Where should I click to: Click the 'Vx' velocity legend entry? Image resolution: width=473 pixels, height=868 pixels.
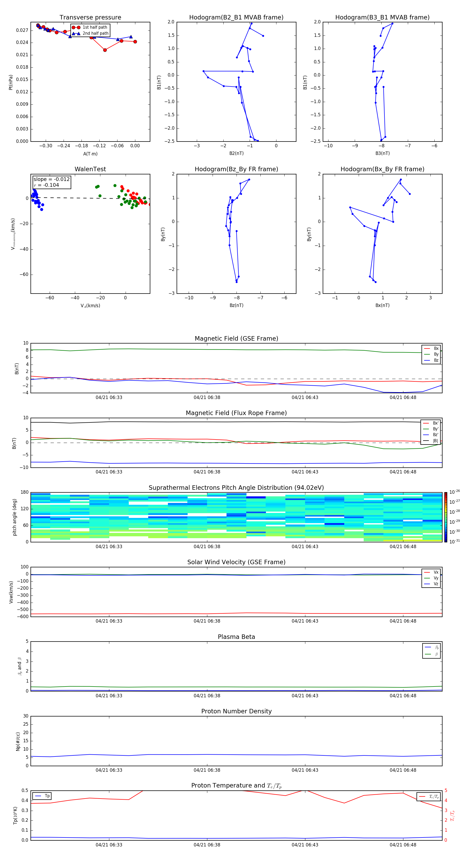(x=431, y=572)
